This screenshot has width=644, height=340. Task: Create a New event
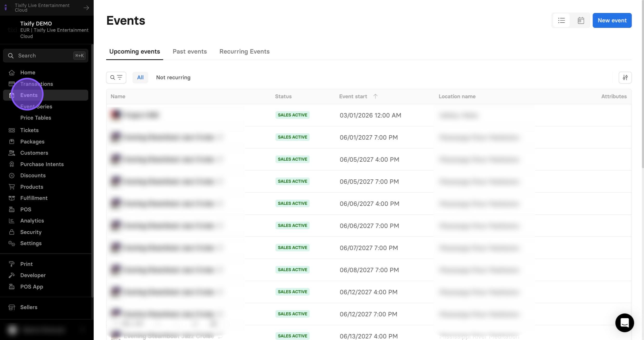pos(612,20)
